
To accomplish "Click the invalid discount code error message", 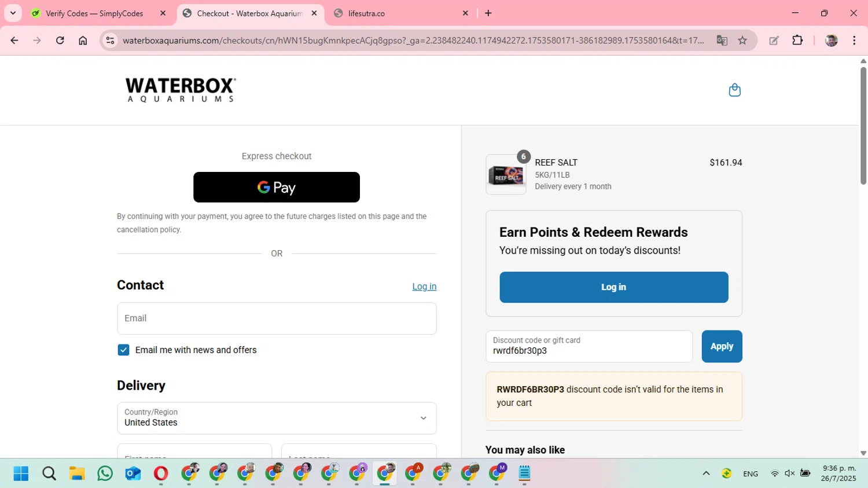I will pos(614,396).
